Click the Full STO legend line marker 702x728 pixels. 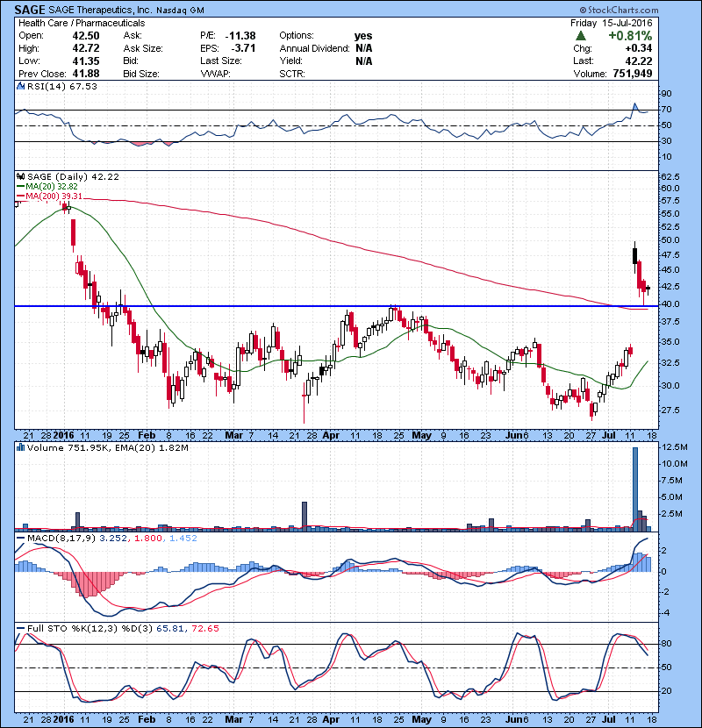[x=20, y=629]
